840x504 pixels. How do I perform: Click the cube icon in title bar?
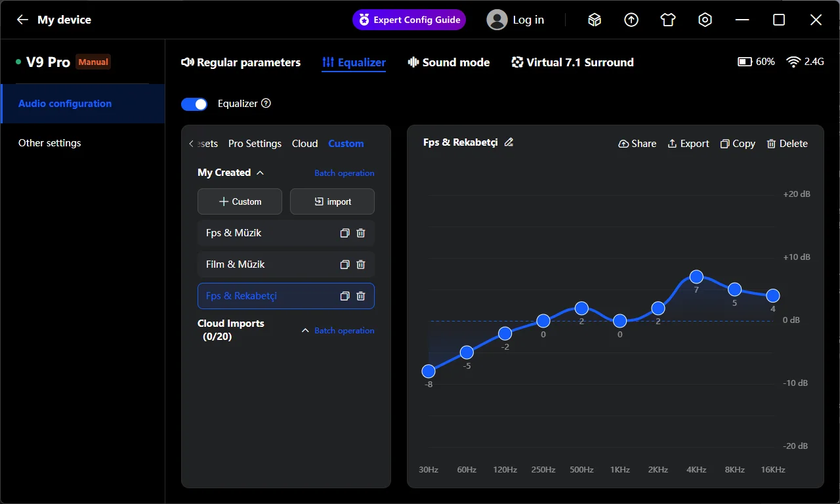tap(595, 20)
